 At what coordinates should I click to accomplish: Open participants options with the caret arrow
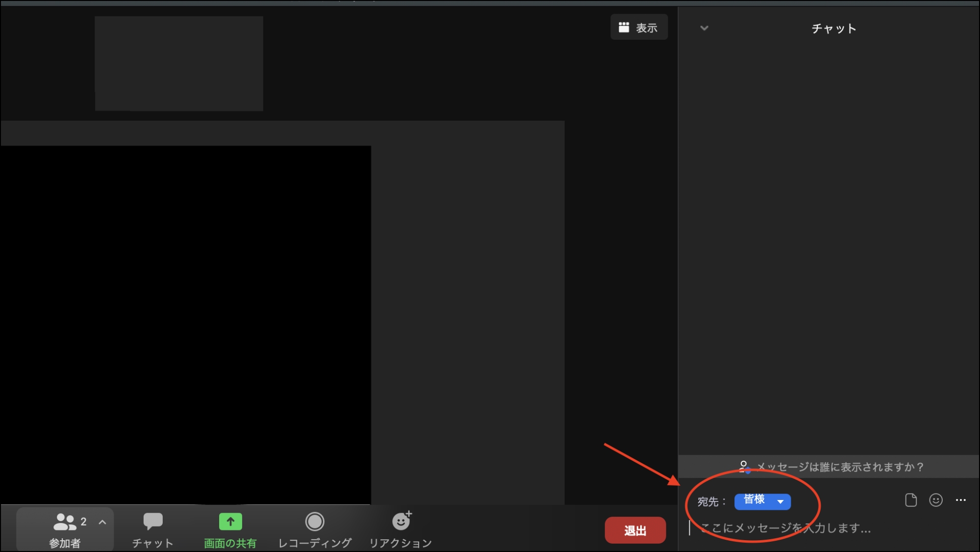102,522
